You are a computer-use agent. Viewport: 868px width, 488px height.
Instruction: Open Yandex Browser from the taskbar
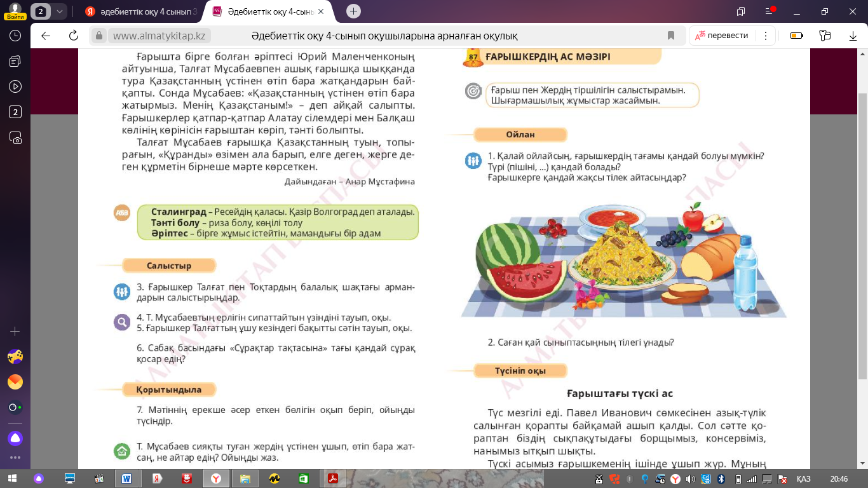coord(217,478)
